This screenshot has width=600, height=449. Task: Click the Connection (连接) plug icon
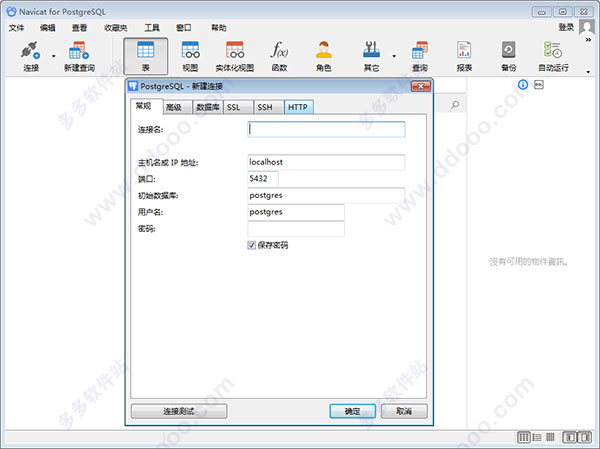pyautogui.click(x=31, y=51)
